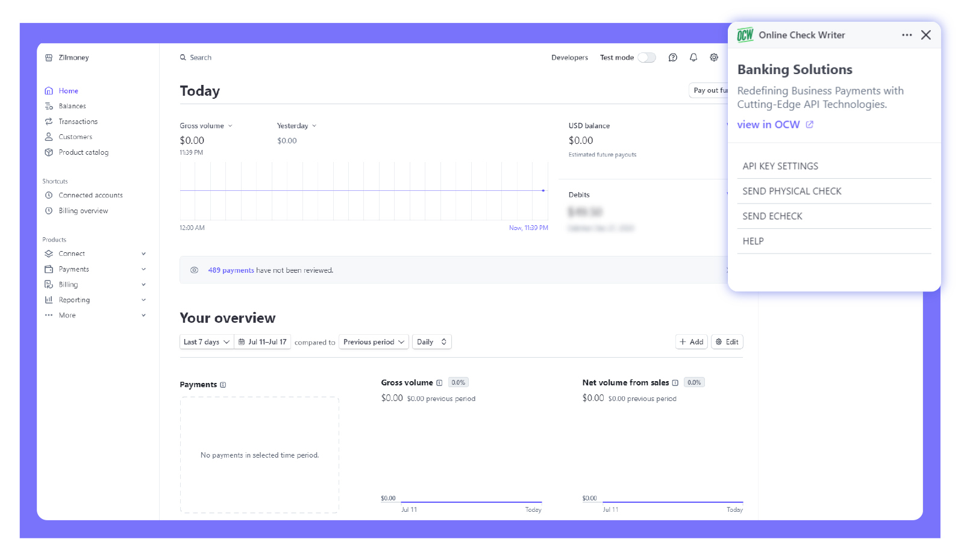Open the HELP menu item
Viewport: 964px width, 560px height.
click(834, 241)
